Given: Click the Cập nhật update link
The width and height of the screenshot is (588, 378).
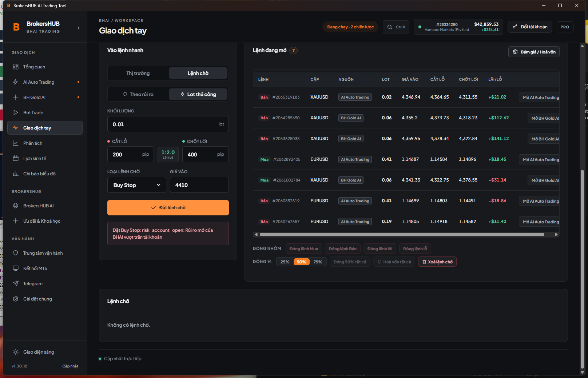Looking at the screenshot, I should (x=70, y=366).
